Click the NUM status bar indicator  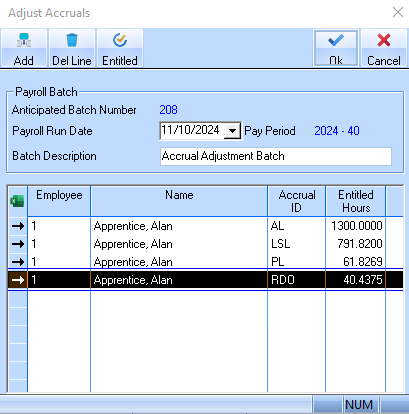pyautogui.click(x=359, y=405)
